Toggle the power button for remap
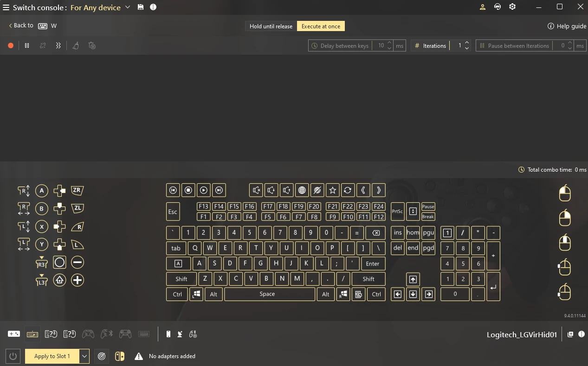 pyautogui.click(x=13, y=356)
